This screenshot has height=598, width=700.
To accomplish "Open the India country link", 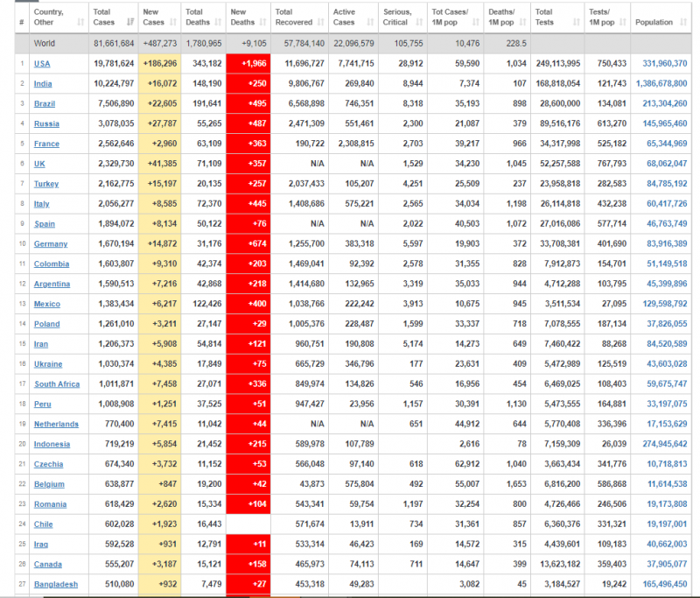I will click(43, 84).
